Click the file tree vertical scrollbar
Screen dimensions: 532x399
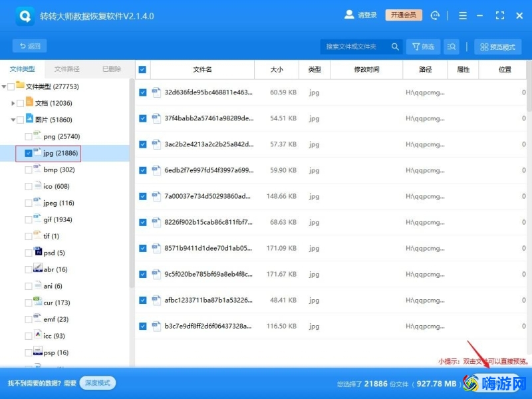point(132,184)
